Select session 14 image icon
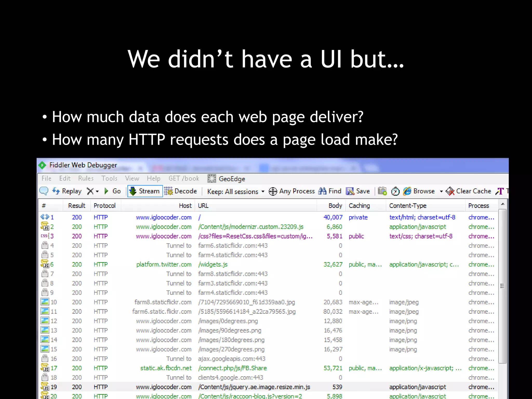 [45, 339]
